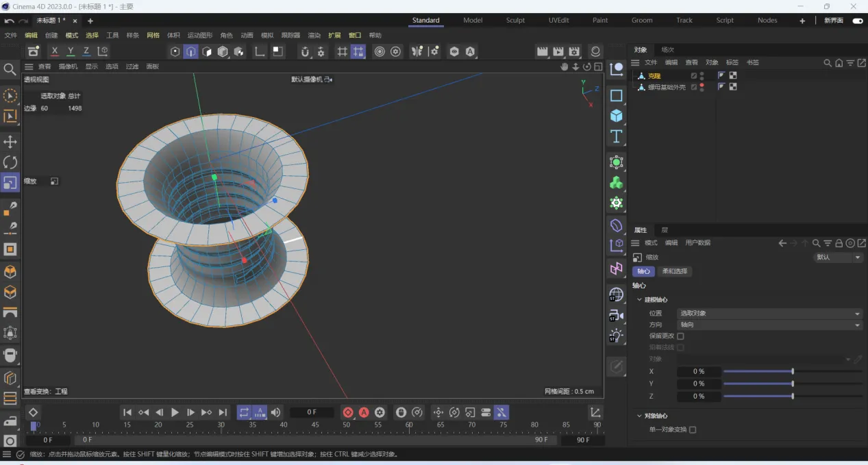Click the 新界面 button
The width and height of the screenshot is (868, 465).
click(834, 21)
